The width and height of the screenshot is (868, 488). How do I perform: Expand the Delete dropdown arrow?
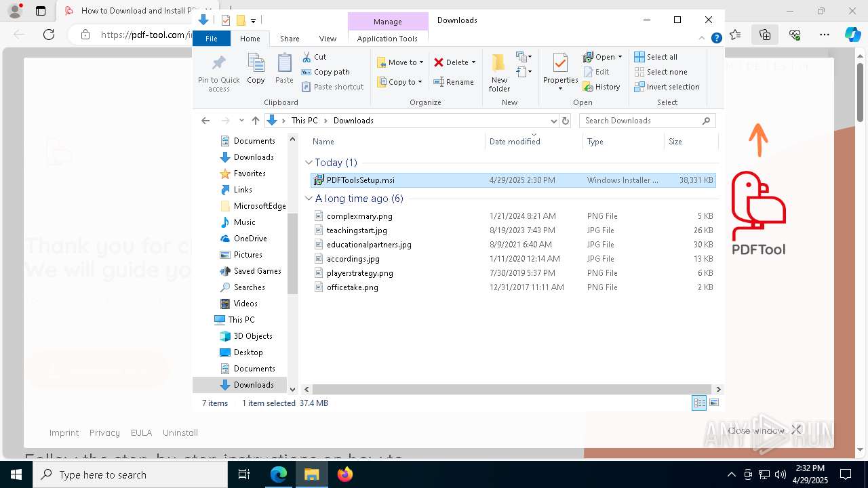(x=473, y=62)
